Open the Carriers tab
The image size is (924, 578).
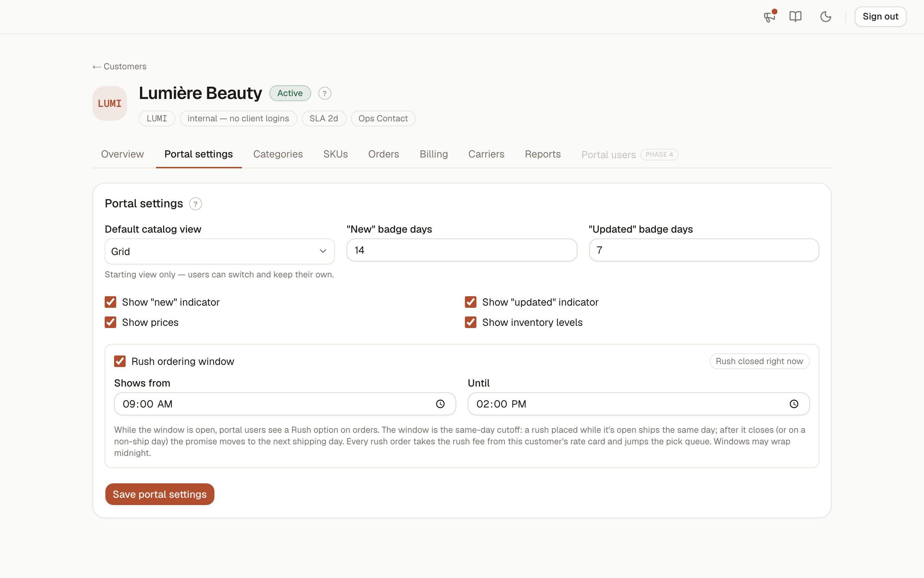486,154
